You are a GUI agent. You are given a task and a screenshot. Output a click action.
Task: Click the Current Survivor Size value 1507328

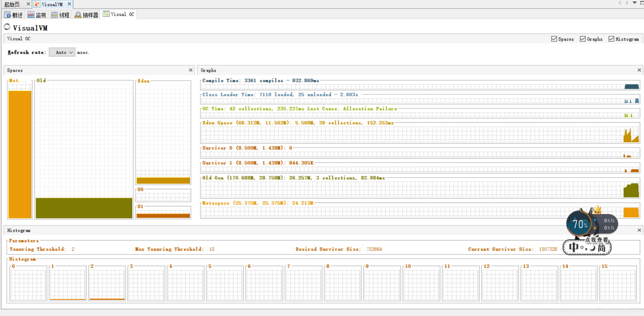point(548,249)
